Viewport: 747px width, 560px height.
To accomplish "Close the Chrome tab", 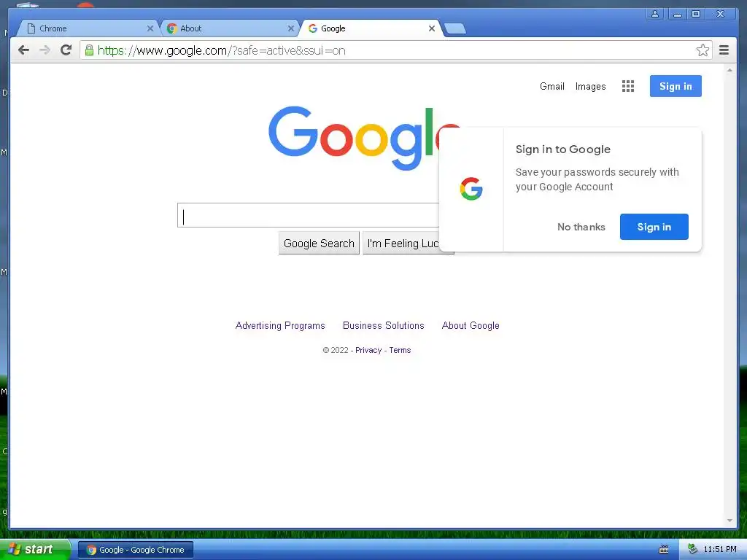I will [150, 28].
